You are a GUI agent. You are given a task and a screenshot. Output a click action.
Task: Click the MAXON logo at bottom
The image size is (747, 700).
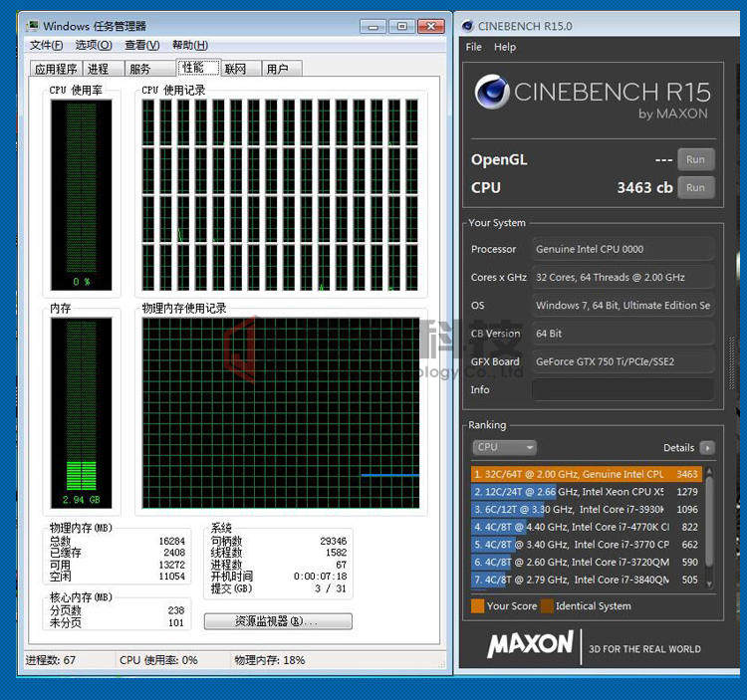530,644
